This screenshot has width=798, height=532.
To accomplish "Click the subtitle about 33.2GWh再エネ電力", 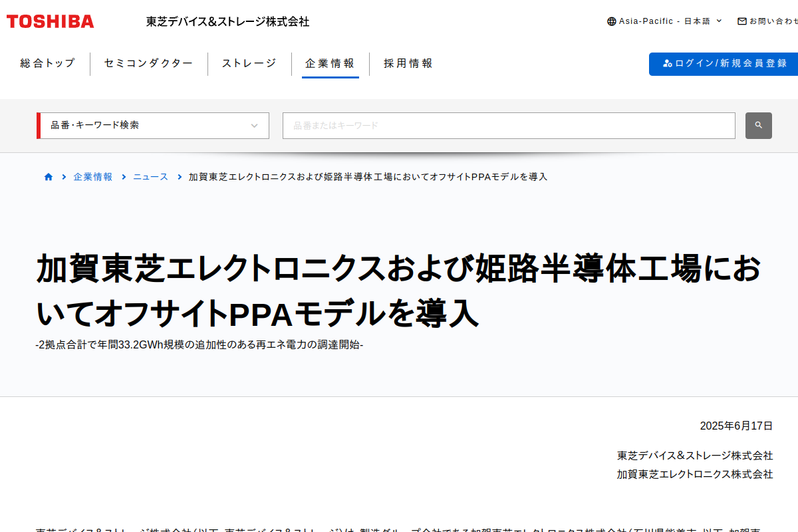I will pos(199,345).
